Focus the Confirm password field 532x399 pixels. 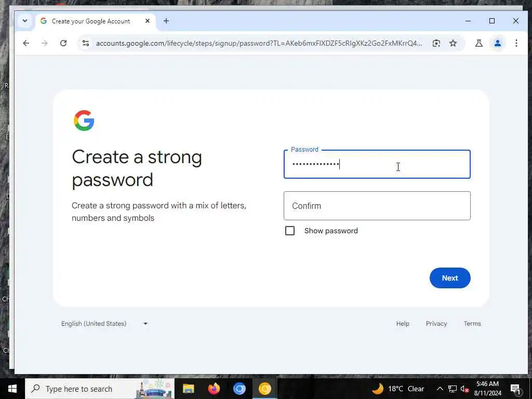tap(377, 206)
